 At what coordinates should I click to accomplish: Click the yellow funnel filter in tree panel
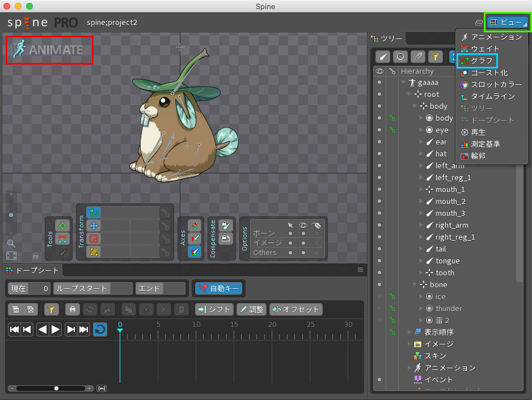(436, 57)
